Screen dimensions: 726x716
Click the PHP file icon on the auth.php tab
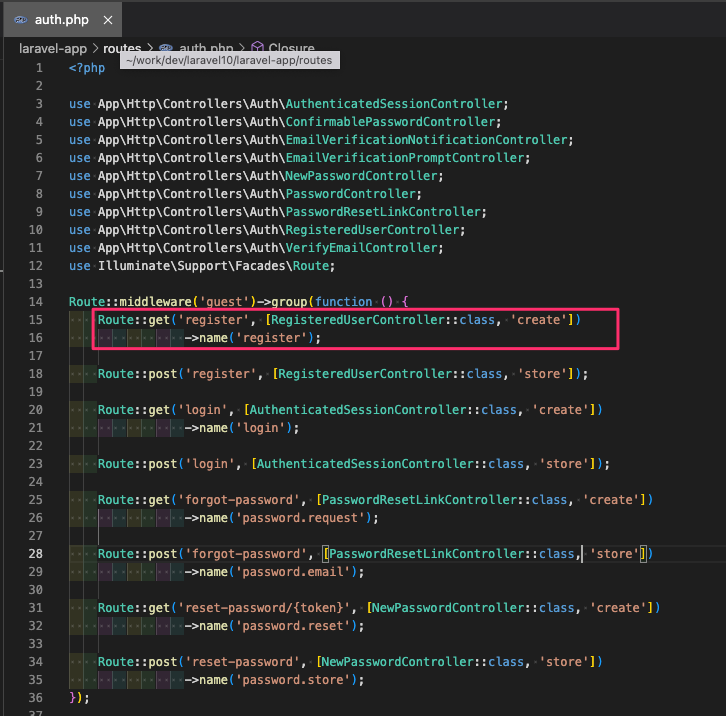(x=21, y=19)
